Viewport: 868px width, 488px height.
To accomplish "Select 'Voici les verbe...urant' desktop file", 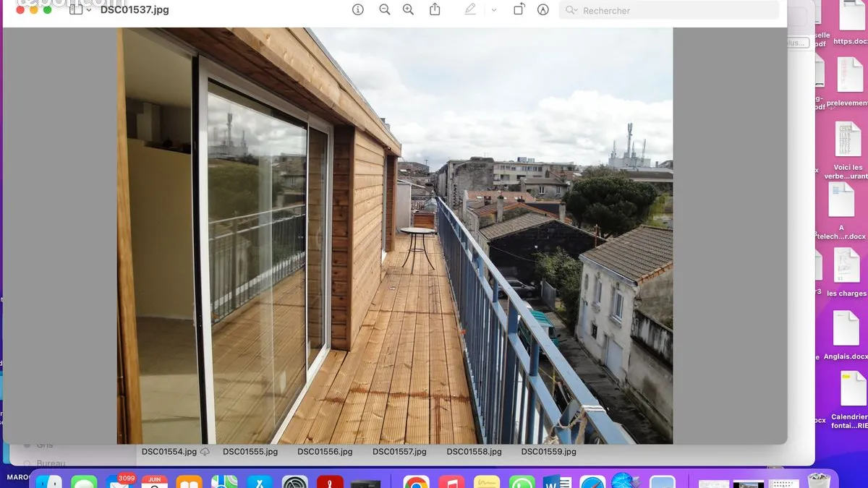I will click(x=848, y=150).
